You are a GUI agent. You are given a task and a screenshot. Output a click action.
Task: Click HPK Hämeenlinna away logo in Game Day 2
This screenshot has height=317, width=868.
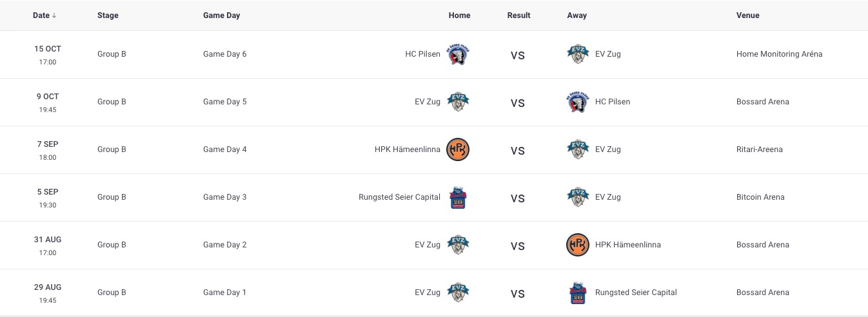click(x=578, y=245)
